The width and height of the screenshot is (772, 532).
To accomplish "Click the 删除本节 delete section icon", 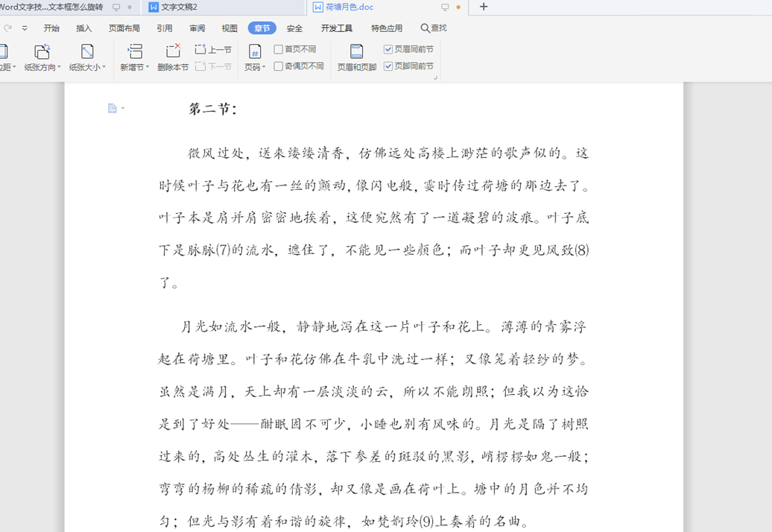I will [173, 51].
